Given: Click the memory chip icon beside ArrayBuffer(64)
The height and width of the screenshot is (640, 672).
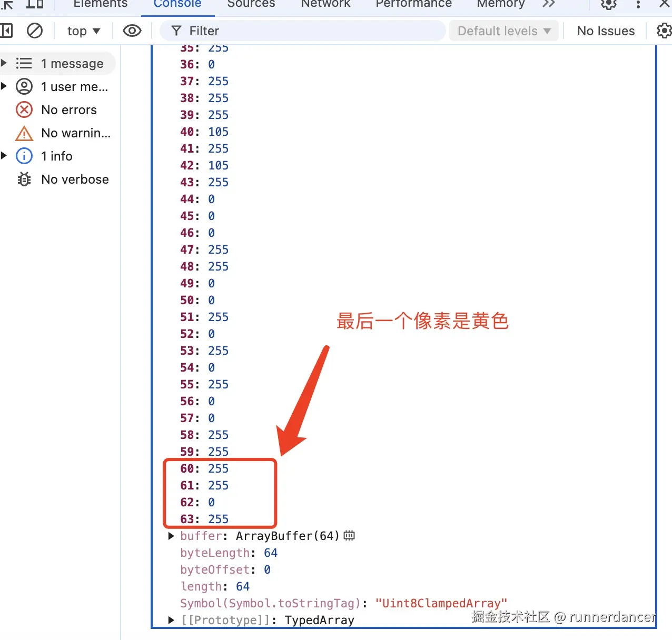Looking at the screenshot, I should click(349, 536).
